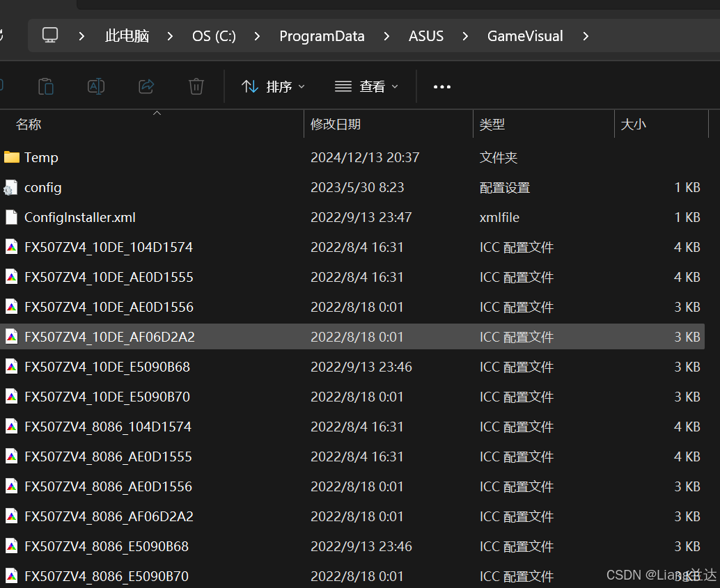Expand chevron after the computer icon
The image size is (720, 588).
(x=81, y=35)
